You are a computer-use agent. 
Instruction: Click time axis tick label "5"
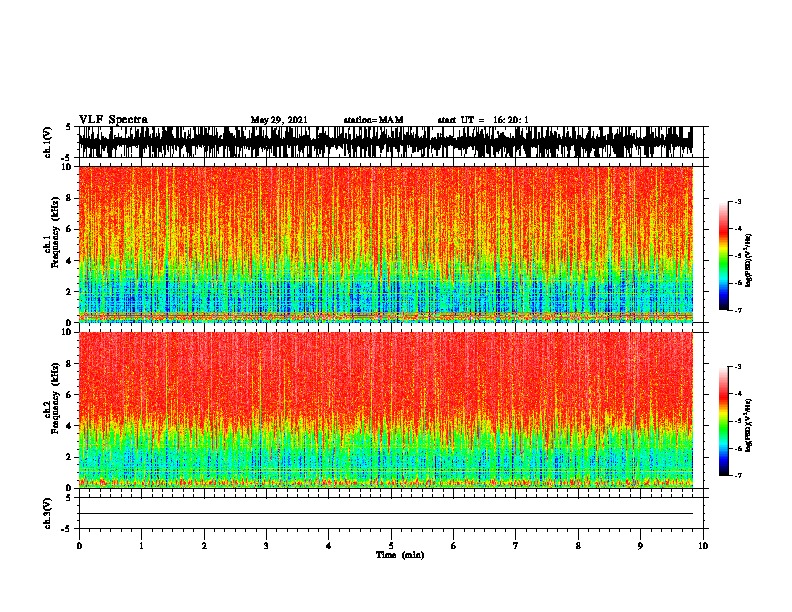tap(391, 546)
